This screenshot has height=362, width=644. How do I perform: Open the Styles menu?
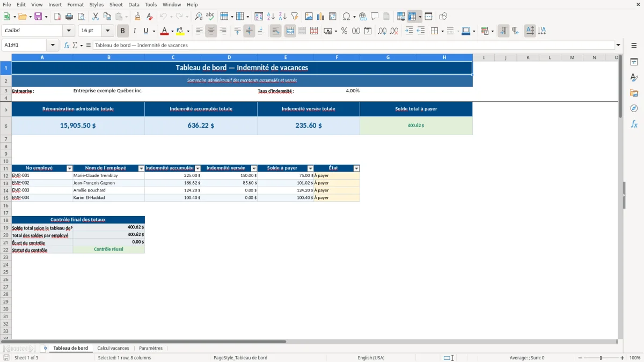coord(97,4)
